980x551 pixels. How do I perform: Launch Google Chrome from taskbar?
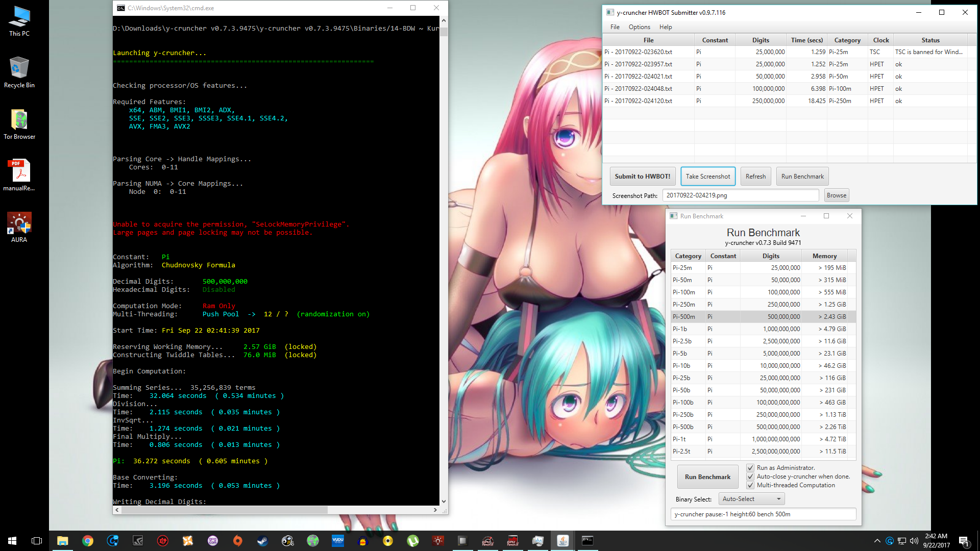tap(88, 541)
